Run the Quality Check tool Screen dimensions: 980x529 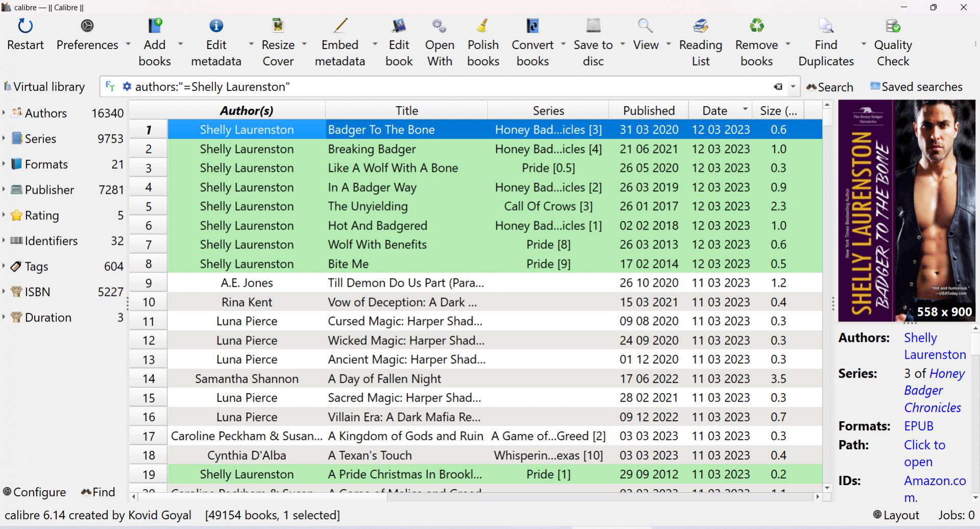coord(893,35)
